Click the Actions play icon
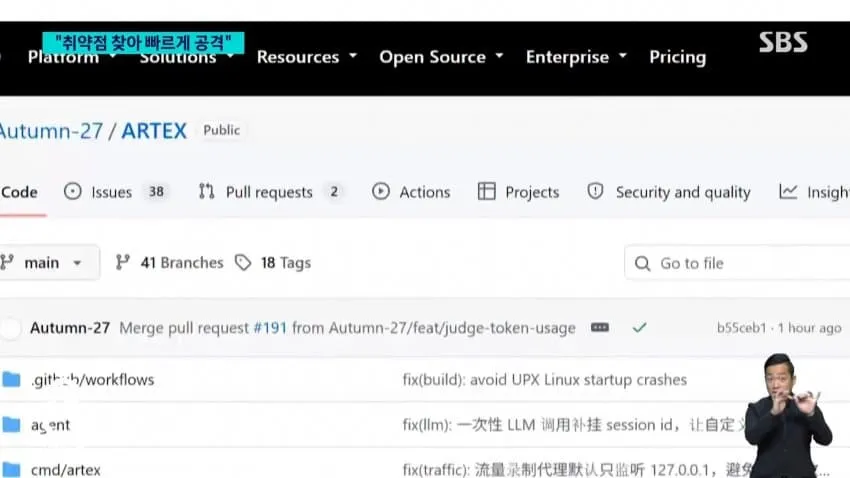 click(381, 191)
